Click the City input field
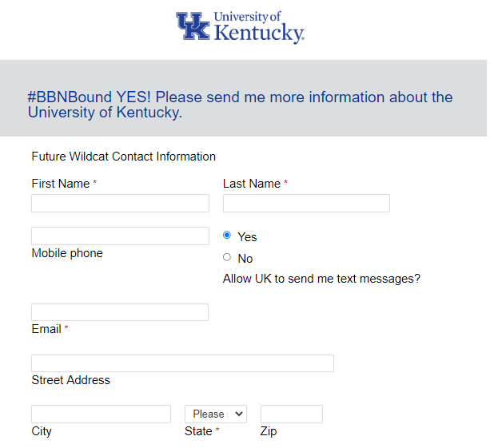 [x=101, y=414]
